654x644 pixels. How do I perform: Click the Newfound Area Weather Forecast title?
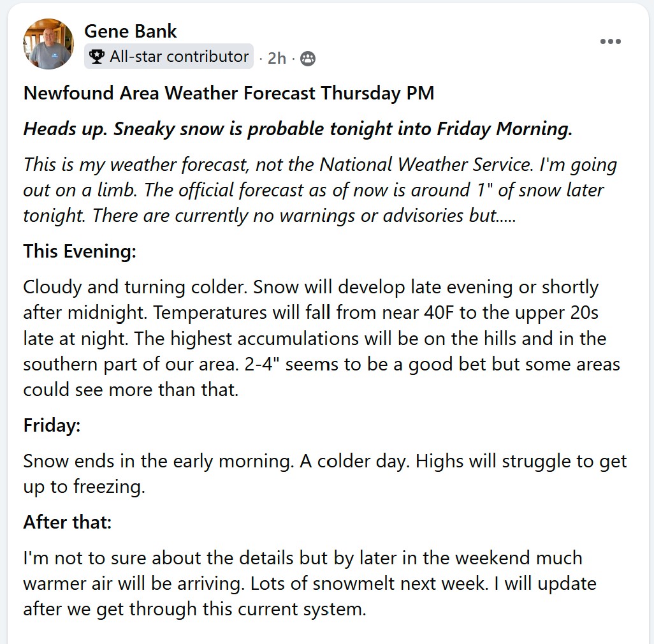coord(228,93)
